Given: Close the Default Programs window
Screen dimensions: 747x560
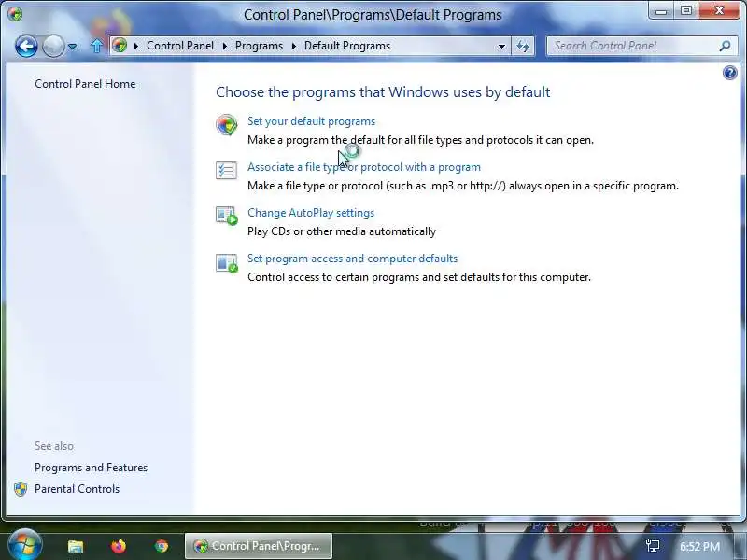Looking at the screenshot, I should [x=719, y=11].
